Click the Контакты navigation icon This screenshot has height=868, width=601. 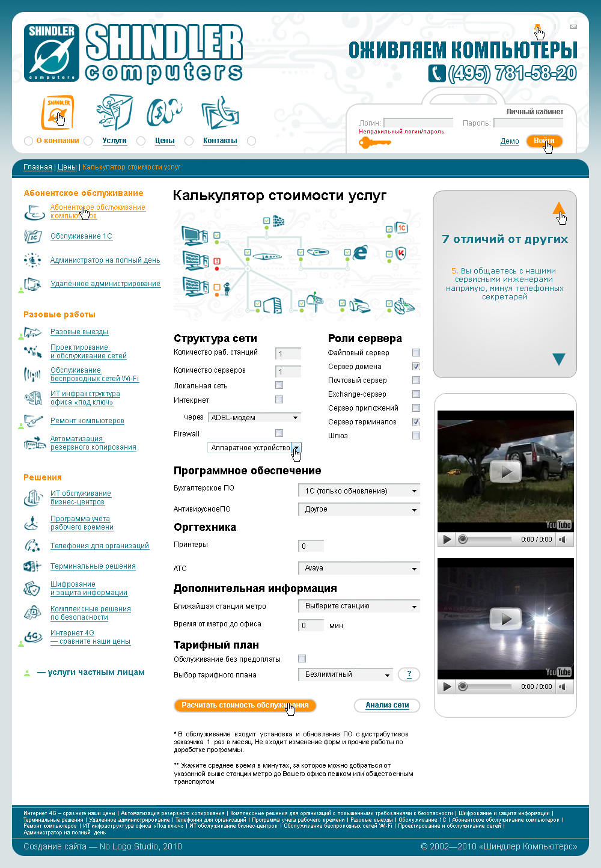220,112
